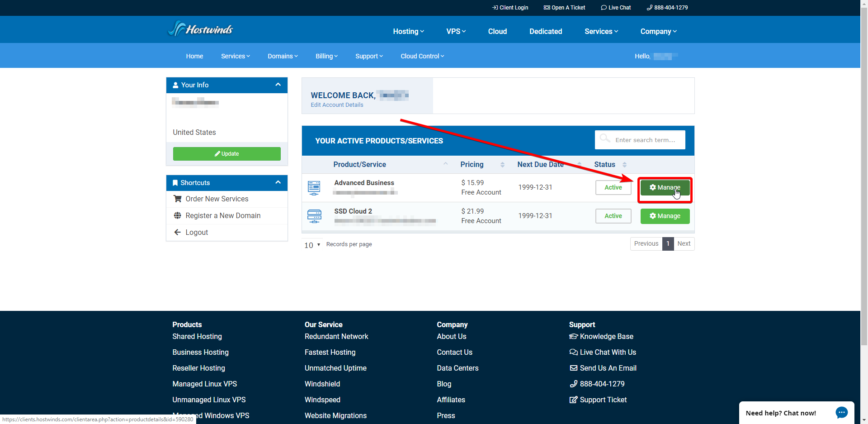868x424 pixels.
Task: Click the shopping cart icon for Order New Services
Action: [x=178, y=199]
